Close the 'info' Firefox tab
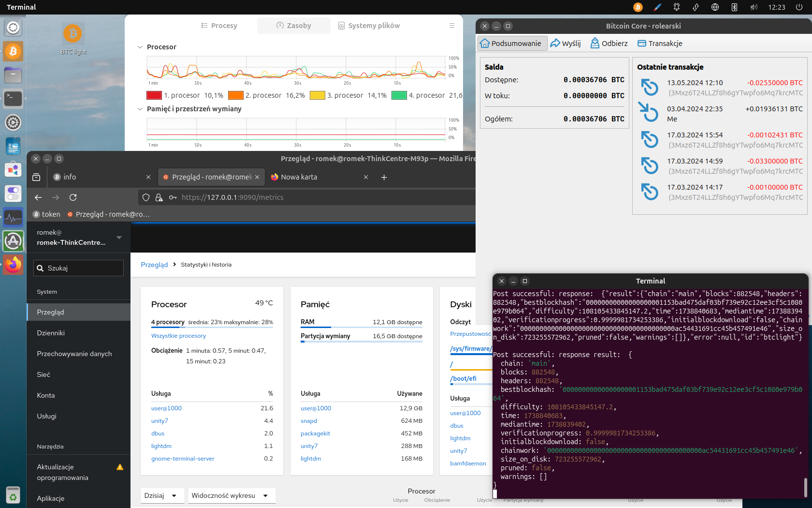Image resolution: width=812 pixels, height=508 pixels. pyautogui.click(x=148, y=177)
